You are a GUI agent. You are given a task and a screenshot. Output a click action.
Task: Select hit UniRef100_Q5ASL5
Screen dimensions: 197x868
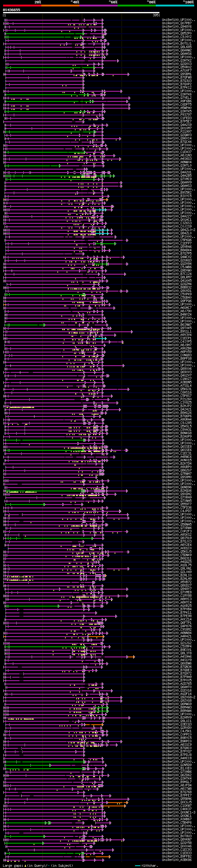tap(177, 426)
